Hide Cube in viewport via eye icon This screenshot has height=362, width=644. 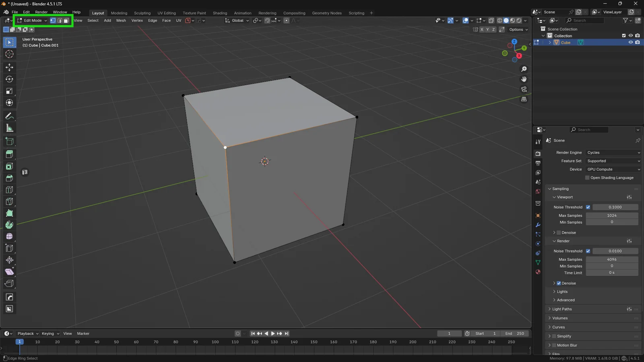(x=631, y=42)
